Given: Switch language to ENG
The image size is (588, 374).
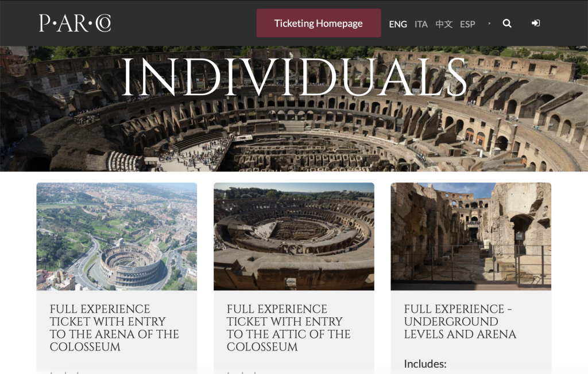Looking at the screenshot, I should [x=398, y=24].
